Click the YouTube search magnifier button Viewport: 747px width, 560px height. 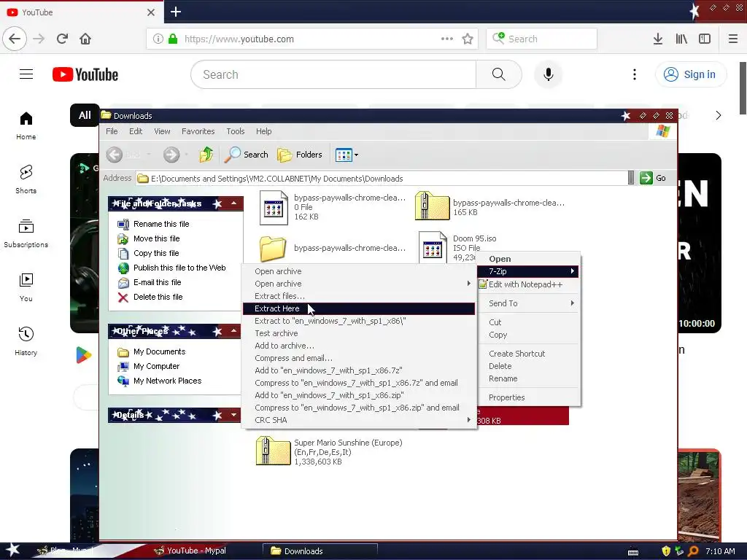(x=499, y=74)
